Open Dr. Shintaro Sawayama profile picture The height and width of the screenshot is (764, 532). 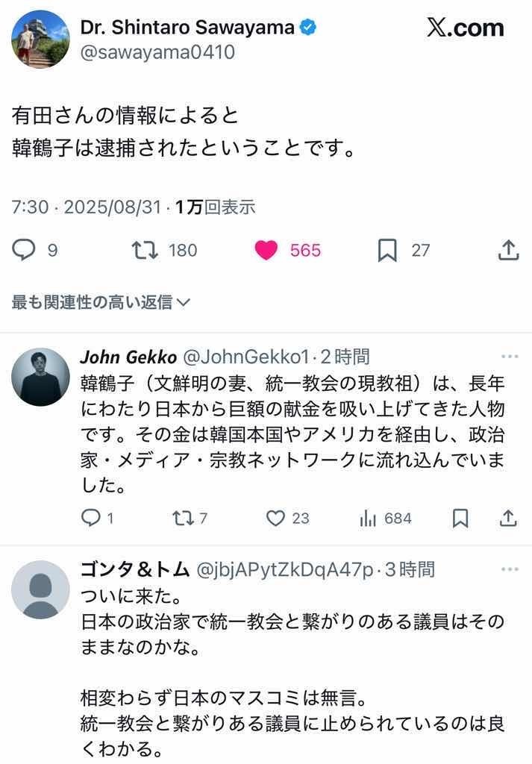tap(40, 39)
